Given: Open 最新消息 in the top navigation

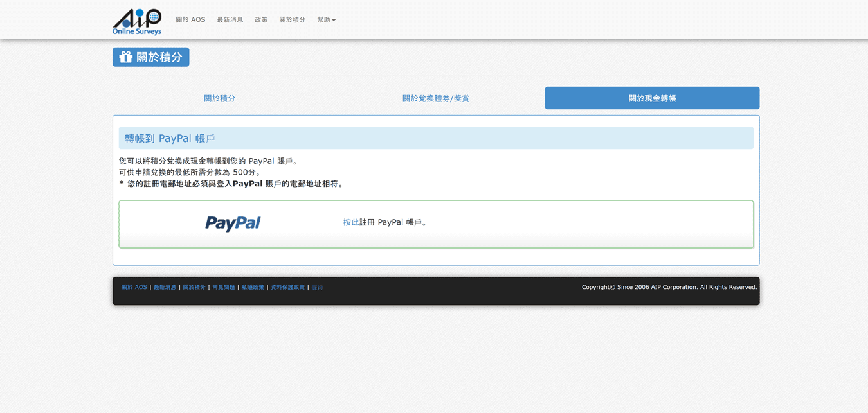Looking at the screenshot, I should click(x=230, y=20).
